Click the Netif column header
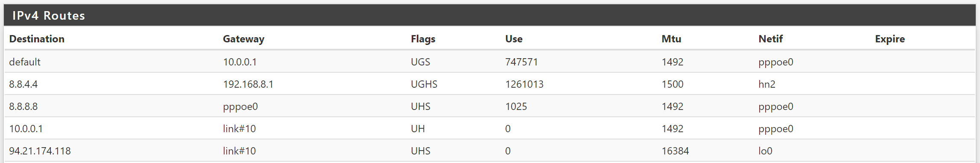The image size is (980, 163). pos(770,39)
